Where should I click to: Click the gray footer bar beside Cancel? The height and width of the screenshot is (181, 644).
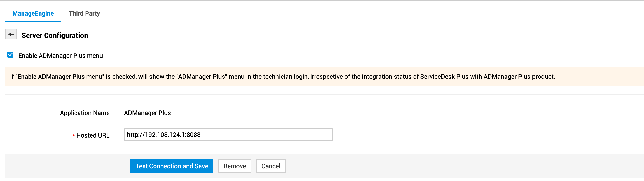450,166
